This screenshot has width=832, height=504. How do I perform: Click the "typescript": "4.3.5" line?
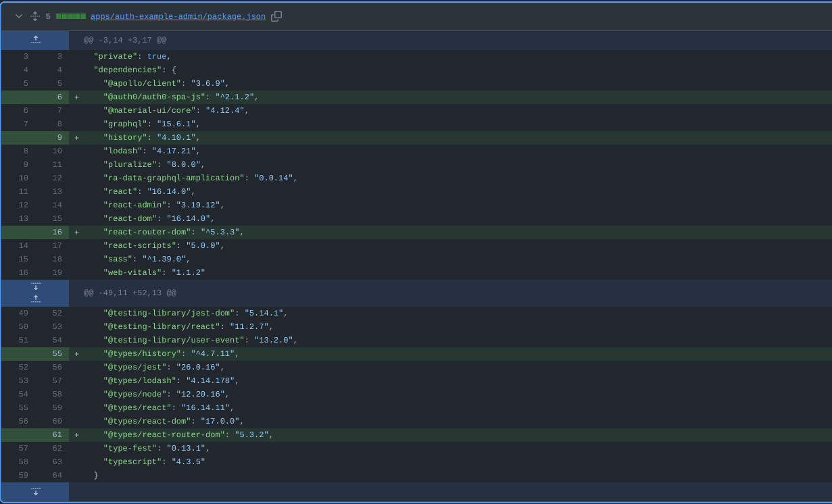click(x=450, y=462)
